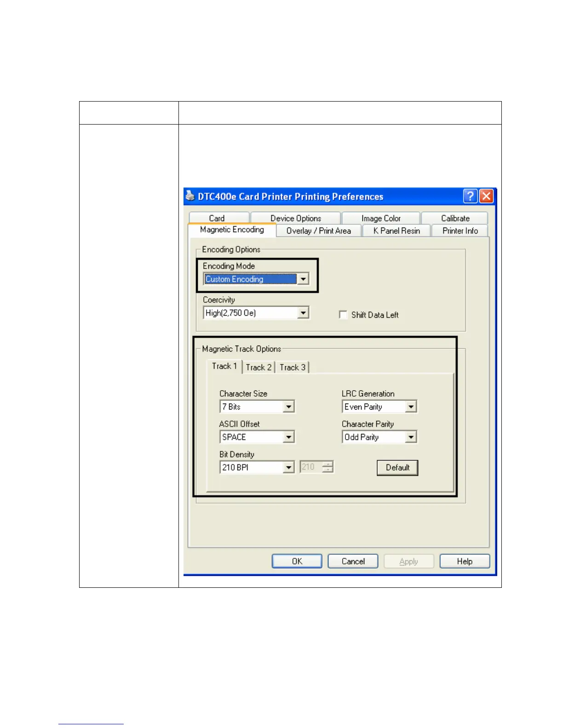Open the Overlay / Print Area tab

point(319,231)
